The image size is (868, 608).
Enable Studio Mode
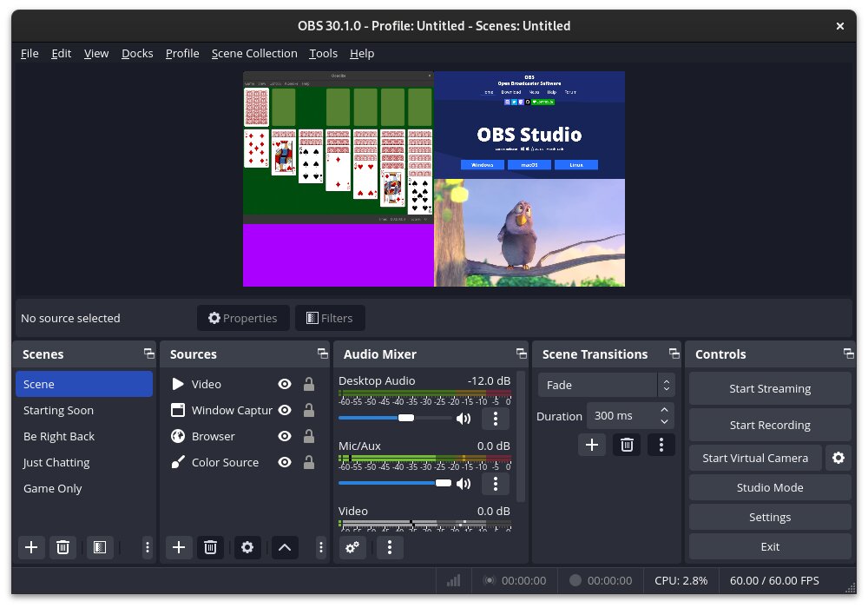pyautogui.click(x=770, y=488)
